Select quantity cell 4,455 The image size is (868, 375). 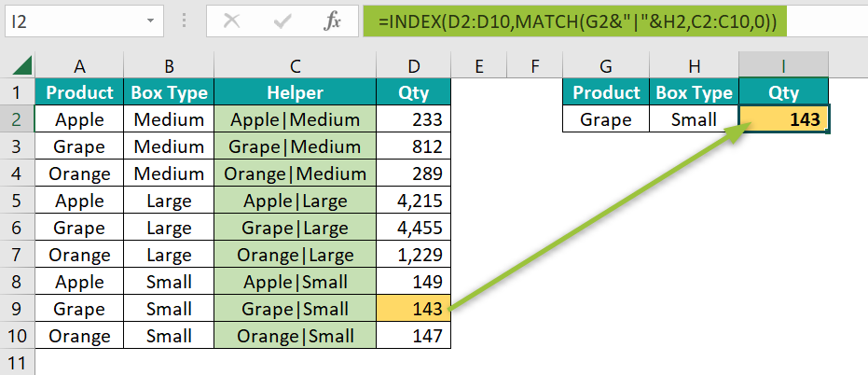point(414,228)
